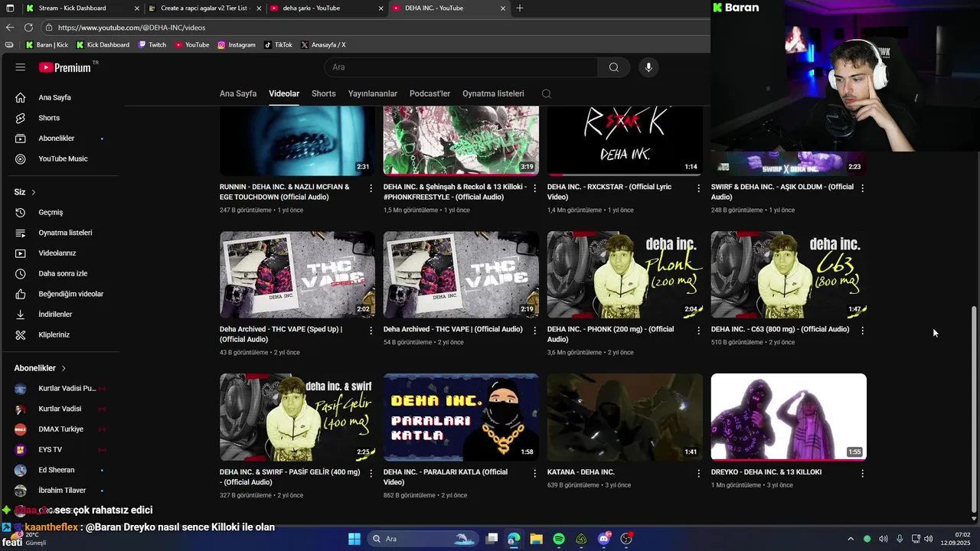This screenshot has height=551, width=980.
Task: Open DREYKO video thumbnail
Action: coord(789,417)
